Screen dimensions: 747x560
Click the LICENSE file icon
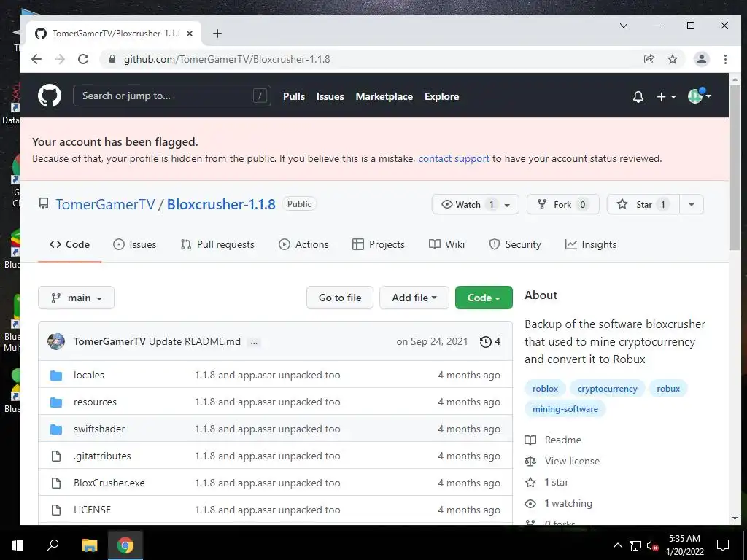56,510
